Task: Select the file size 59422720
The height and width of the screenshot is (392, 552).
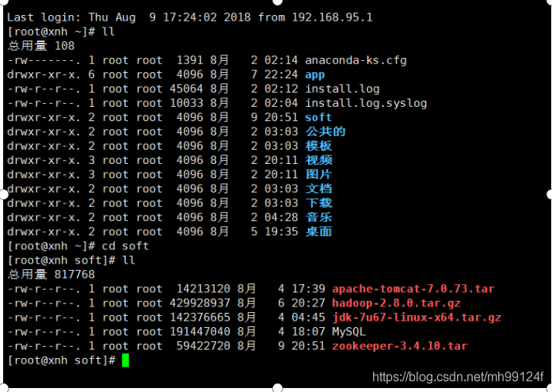Action: (203, 346)
